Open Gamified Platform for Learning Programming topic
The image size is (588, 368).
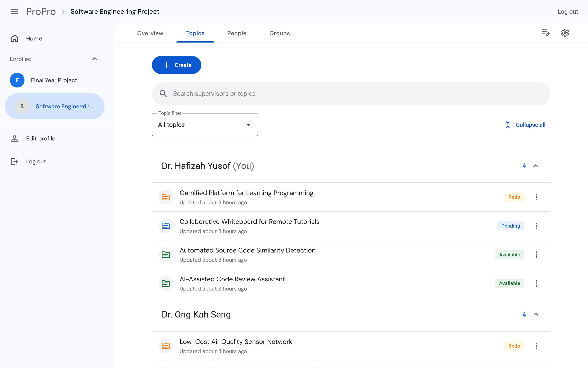tap(246, 193)
